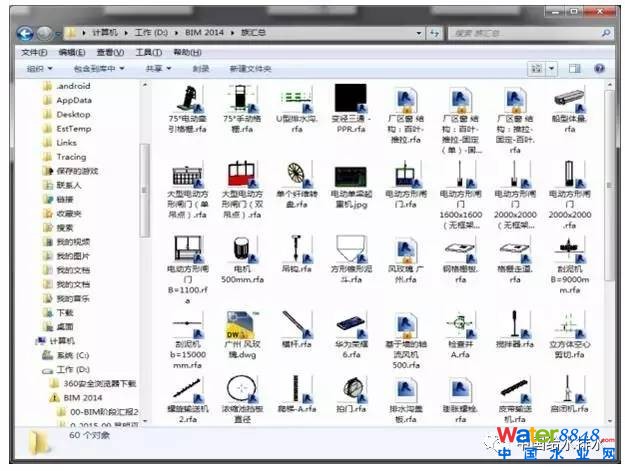The width and height of the screenshot is (625, 471).
Task: Open the 组织 dropdown menu
Action: (40, 69)
